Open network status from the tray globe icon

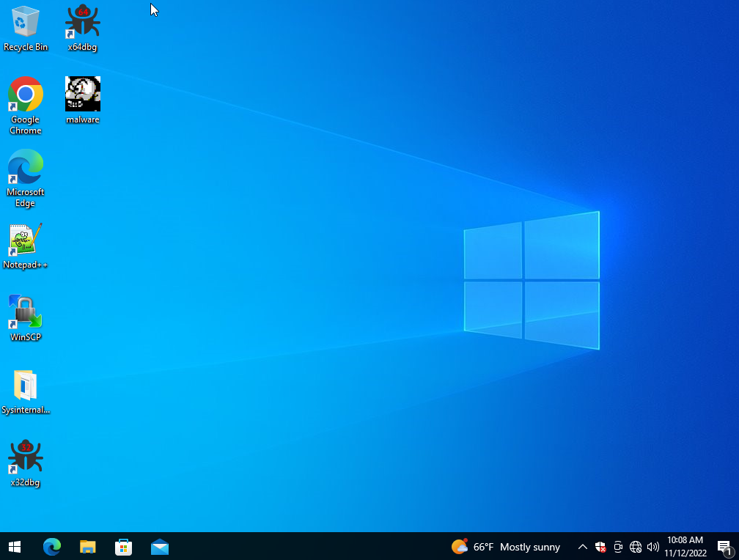tap(635, 547)
